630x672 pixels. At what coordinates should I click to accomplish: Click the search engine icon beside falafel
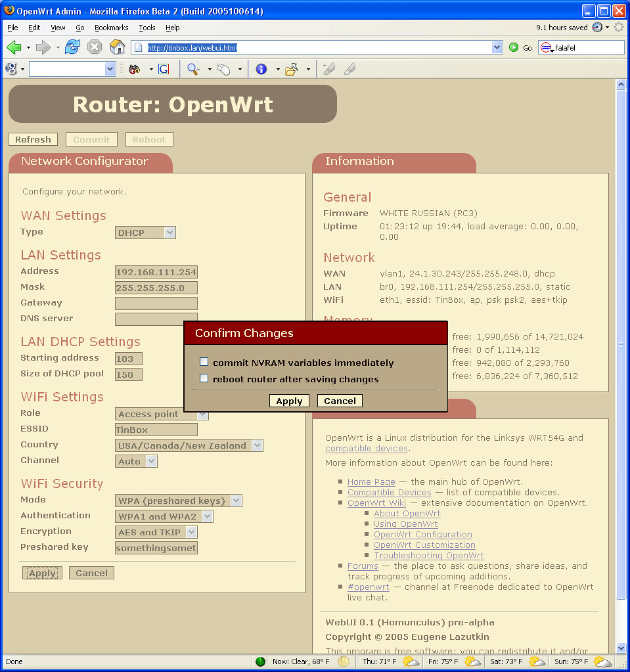click(x=546, y=47)
